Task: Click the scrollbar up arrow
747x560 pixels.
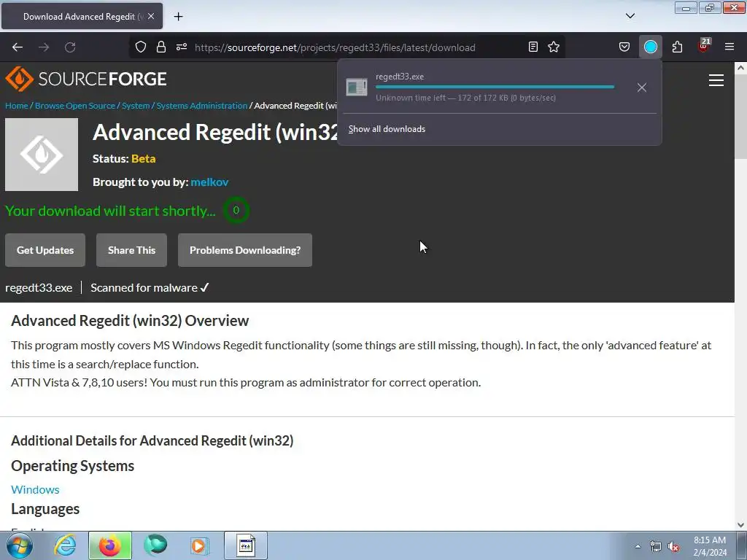Action: click(x=741, y=68)
